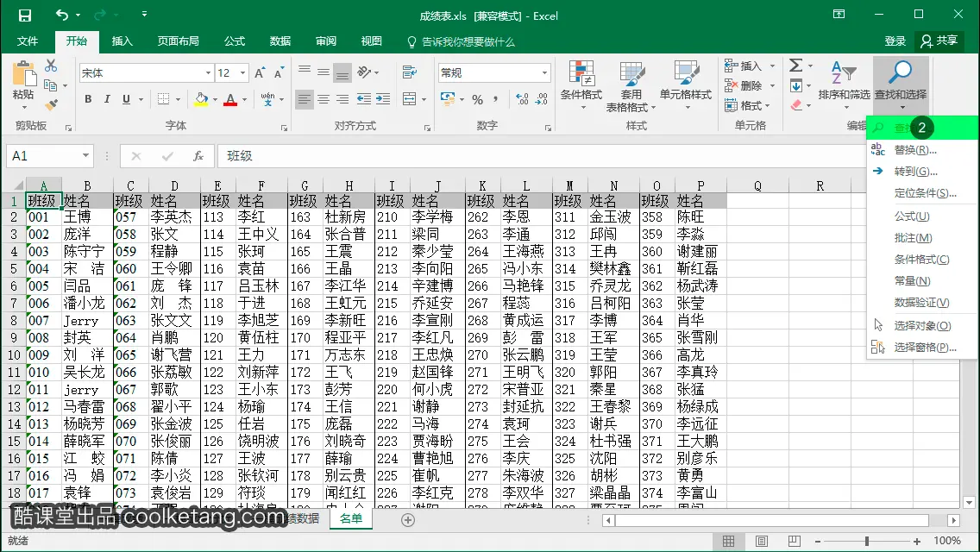Apply comma style

(496, 99)
